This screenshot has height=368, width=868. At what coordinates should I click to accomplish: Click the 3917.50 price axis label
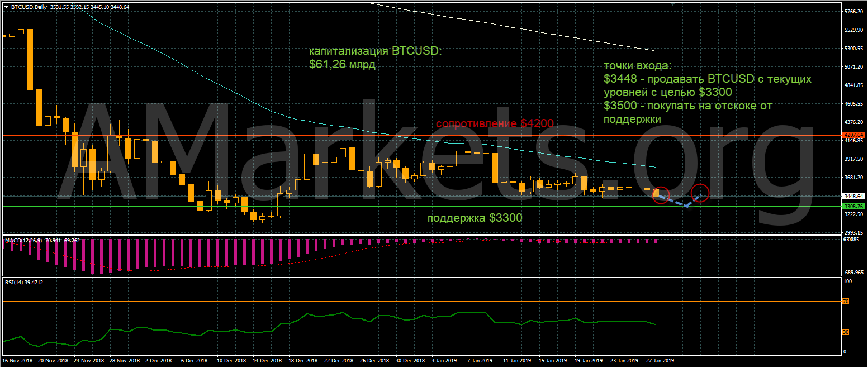coord(855,159)
